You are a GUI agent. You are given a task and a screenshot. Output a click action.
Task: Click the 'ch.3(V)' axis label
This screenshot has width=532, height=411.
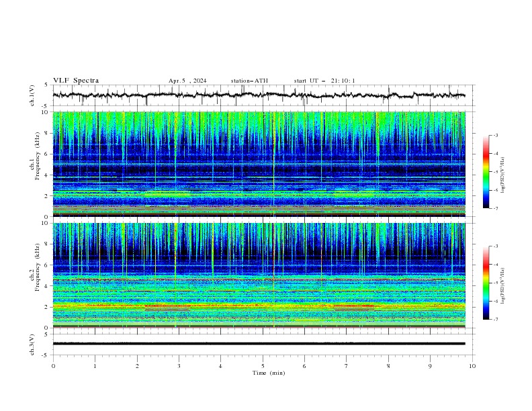[32, 345]
